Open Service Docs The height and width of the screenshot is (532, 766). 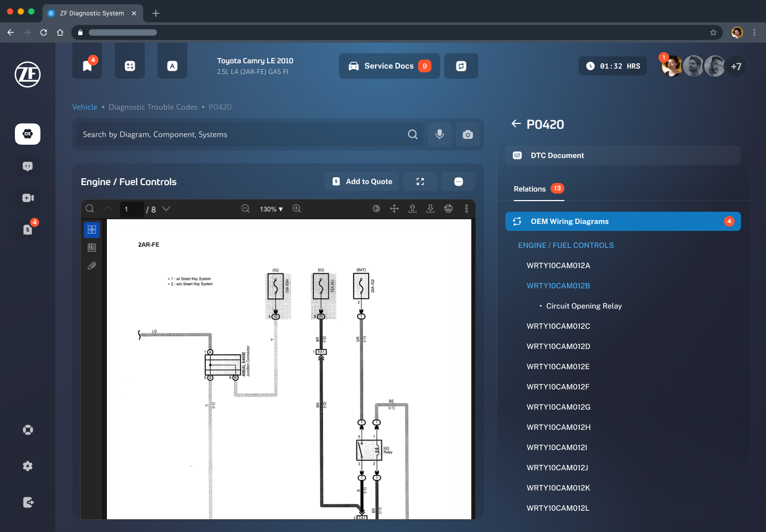click(x=389, y=66)
